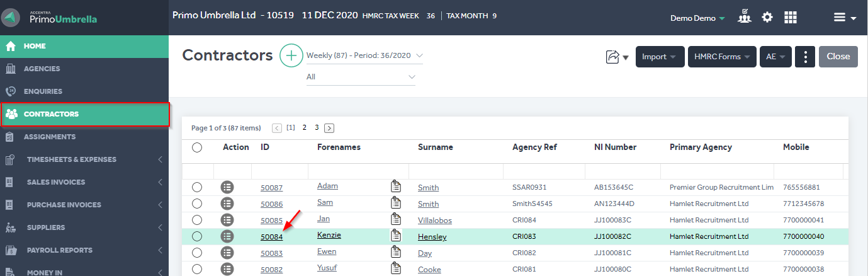Open the All filter dropdown
The width and height of the screenshot is (868, 276).
click(x=361, y=77)
